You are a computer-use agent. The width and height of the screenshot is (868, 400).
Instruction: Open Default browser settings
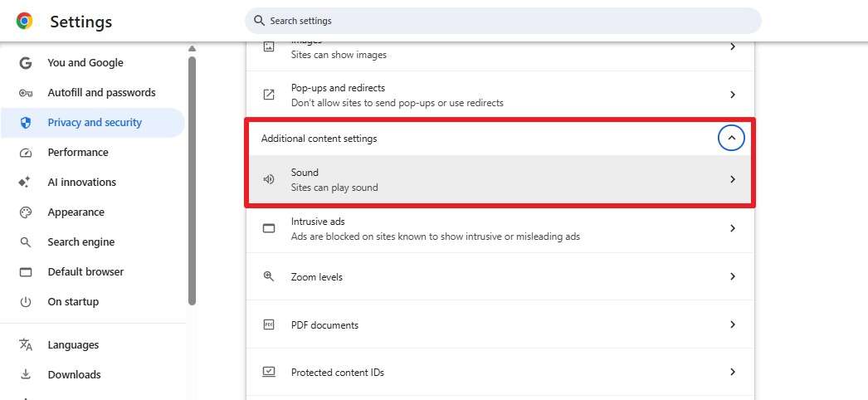[92, 272]
